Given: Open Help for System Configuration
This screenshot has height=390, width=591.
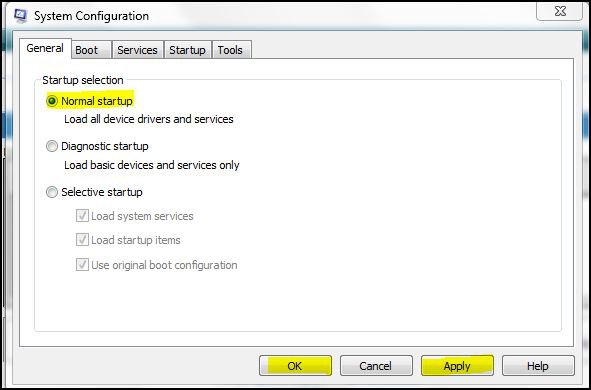Looking at the screenshot, I should point(538,366).
